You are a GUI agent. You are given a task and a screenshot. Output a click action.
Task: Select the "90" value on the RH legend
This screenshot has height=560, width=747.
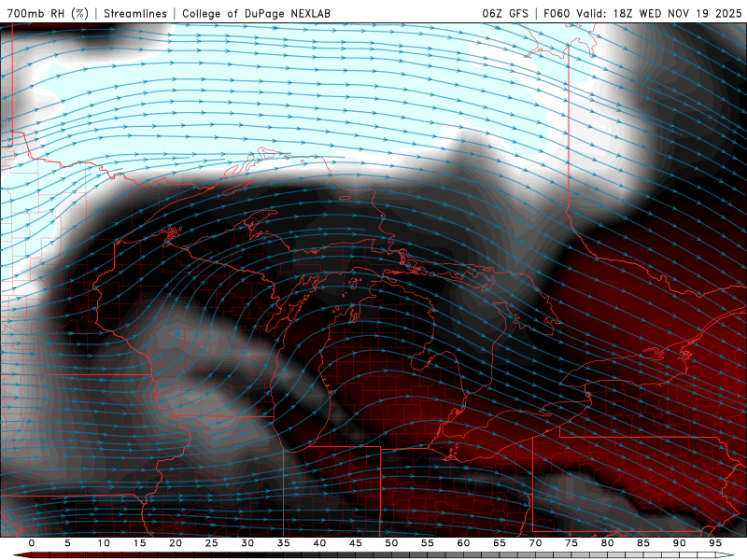(679, 543)
